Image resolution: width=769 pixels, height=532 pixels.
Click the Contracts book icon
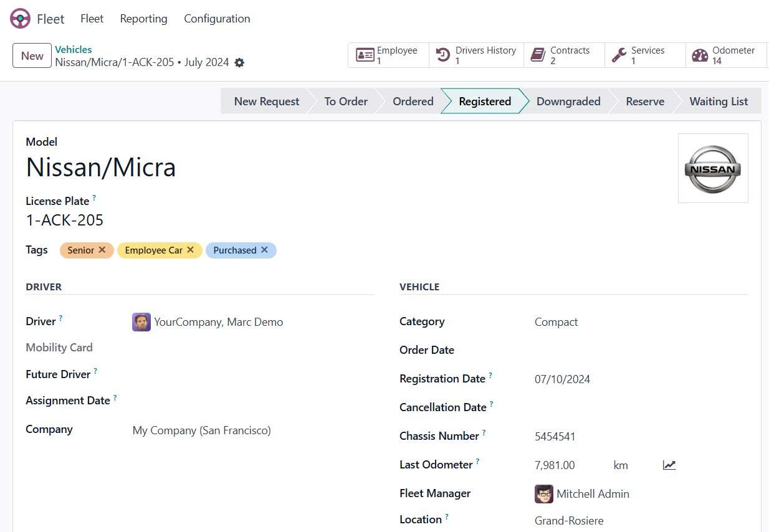pos(538,55)
